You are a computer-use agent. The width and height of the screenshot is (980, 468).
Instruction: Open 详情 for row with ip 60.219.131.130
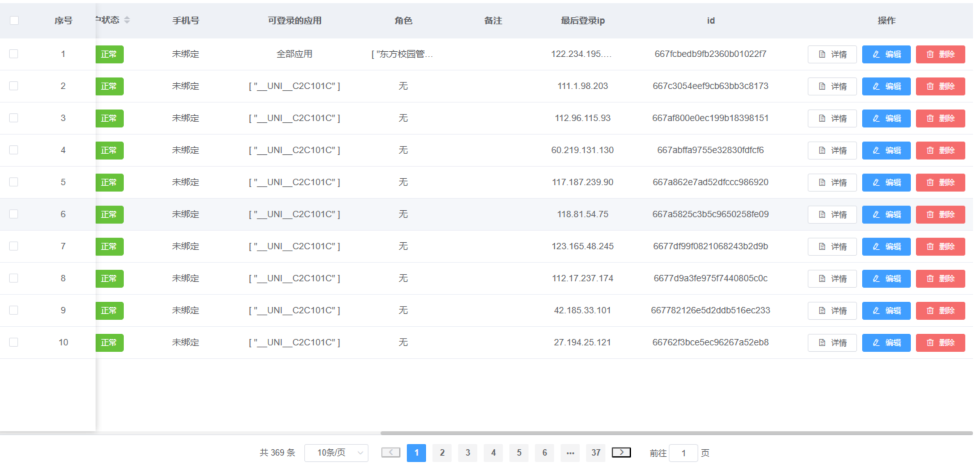832,150
